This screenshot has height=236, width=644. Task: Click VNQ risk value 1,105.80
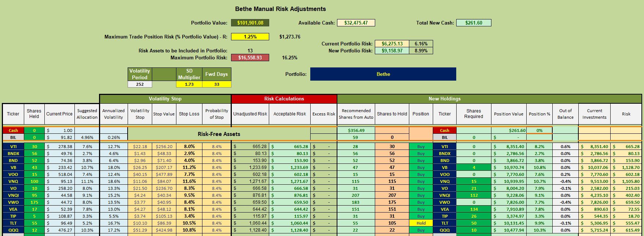pos(626,181)
